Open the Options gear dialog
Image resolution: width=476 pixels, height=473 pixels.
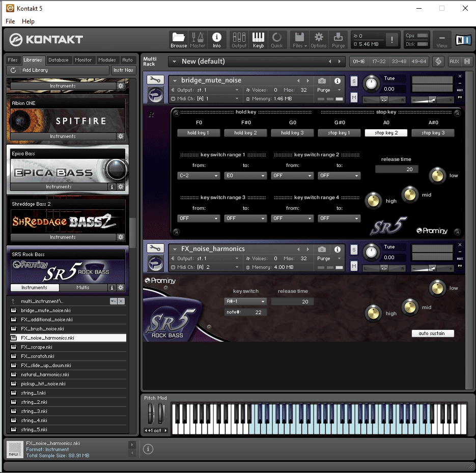pyautogui.click(x=319, y=40)
